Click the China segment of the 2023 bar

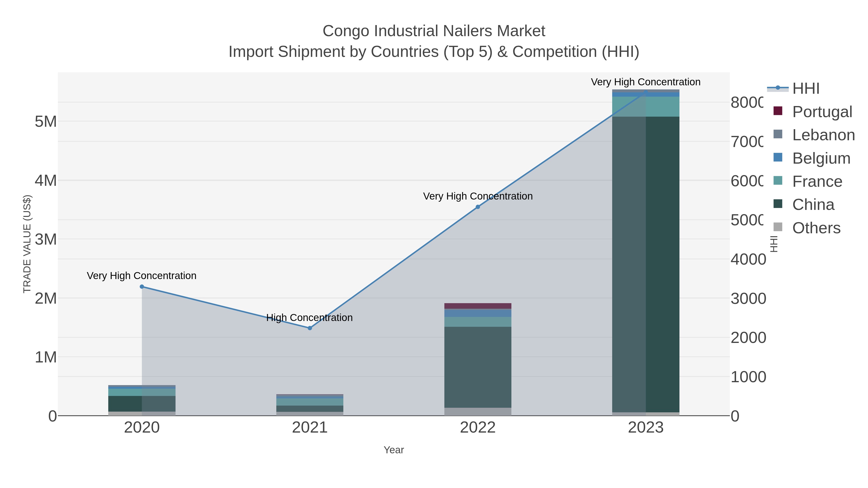point(646,264)
